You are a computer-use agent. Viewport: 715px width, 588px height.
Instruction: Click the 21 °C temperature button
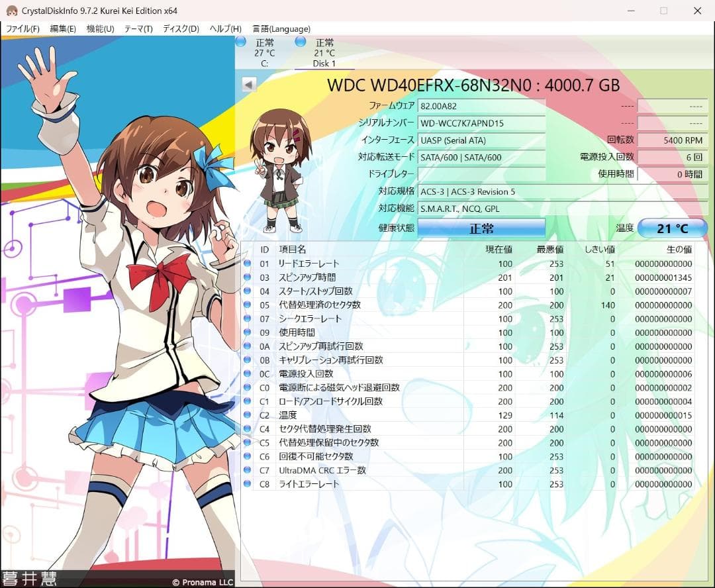tap(672, 228)
